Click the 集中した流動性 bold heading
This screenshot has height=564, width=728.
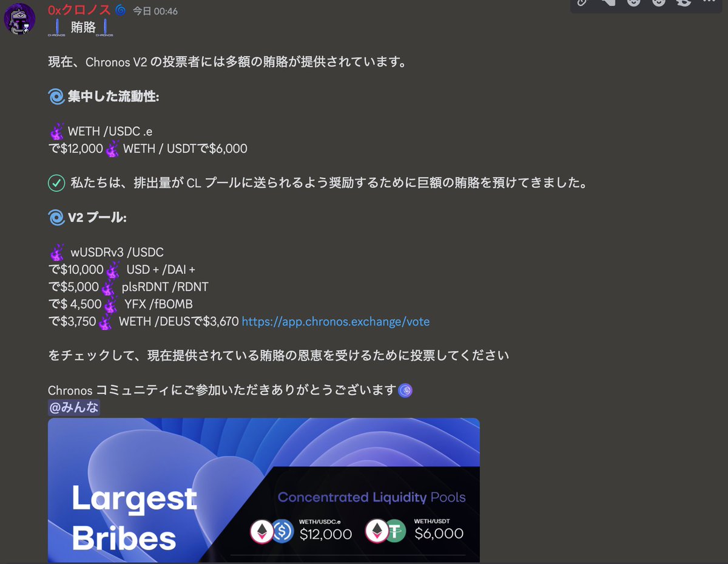pyautogui.click(x=113, y=97)
